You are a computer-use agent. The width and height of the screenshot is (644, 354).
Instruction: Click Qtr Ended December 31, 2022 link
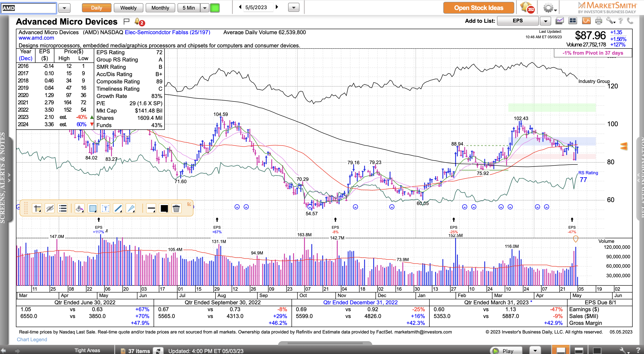point(360,303)
